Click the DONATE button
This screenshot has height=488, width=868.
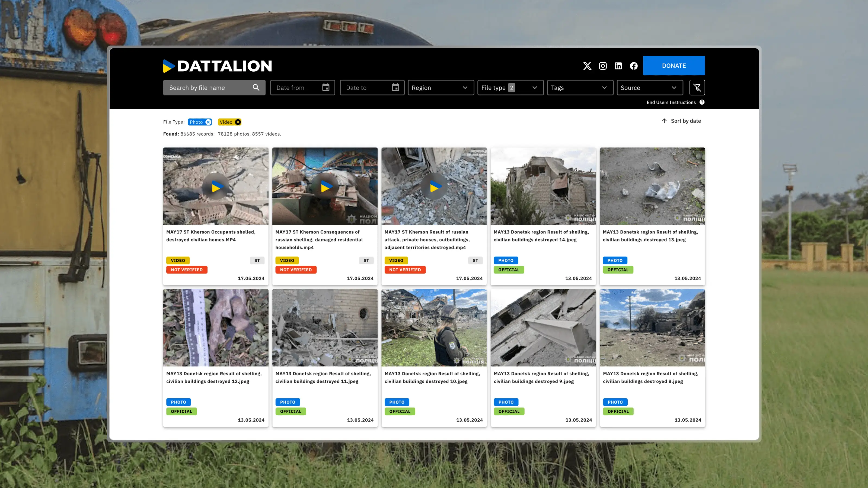[674, 65]
